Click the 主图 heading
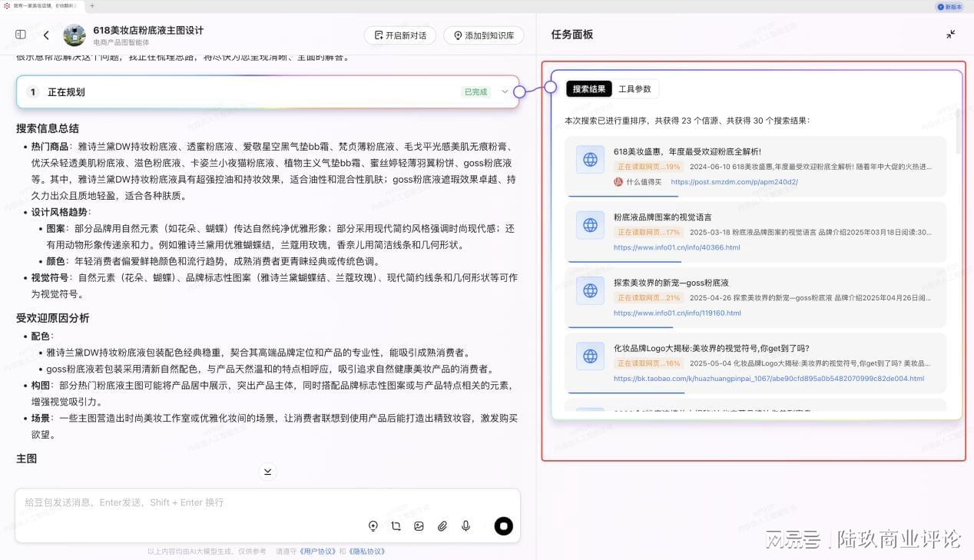Screen dimensions: 974x560 [27, 459]
